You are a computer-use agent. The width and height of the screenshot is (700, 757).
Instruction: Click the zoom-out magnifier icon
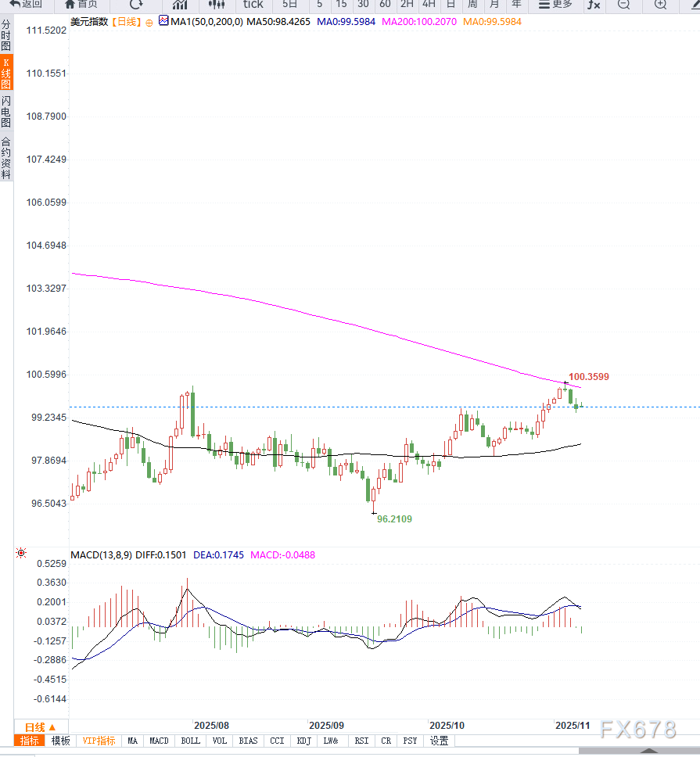tap(623, 5)
